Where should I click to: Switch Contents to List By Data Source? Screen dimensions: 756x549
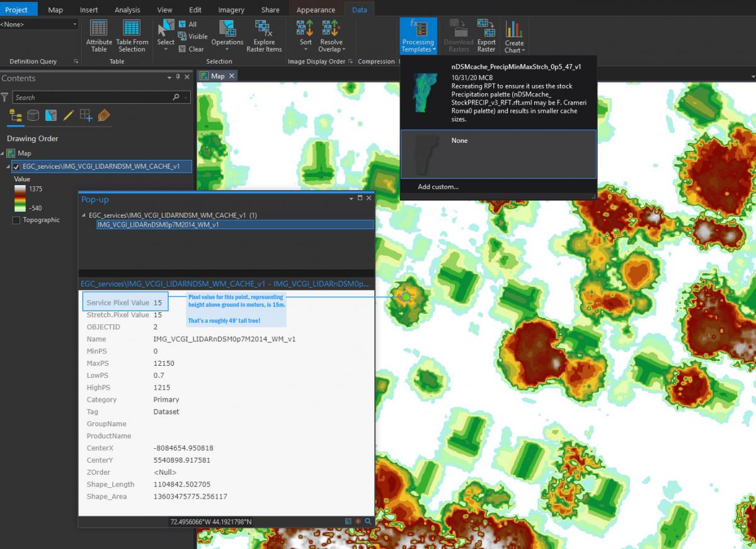[33, 116]
